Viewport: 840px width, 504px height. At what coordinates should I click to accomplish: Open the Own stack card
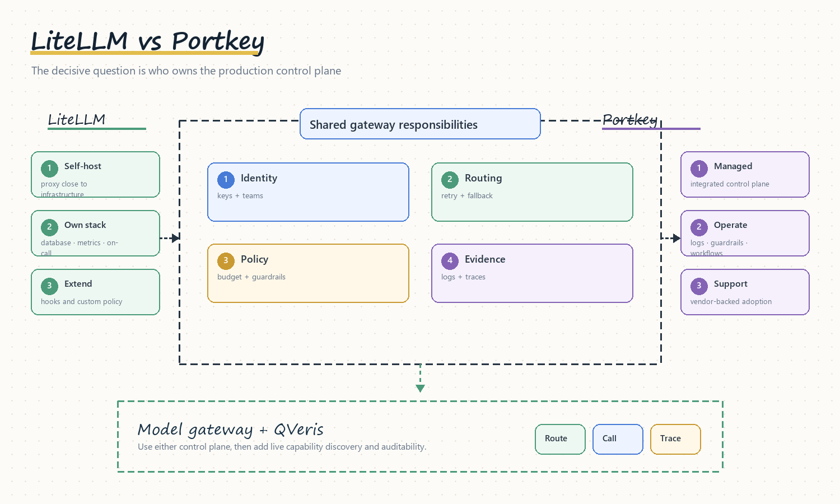[95, 233]
